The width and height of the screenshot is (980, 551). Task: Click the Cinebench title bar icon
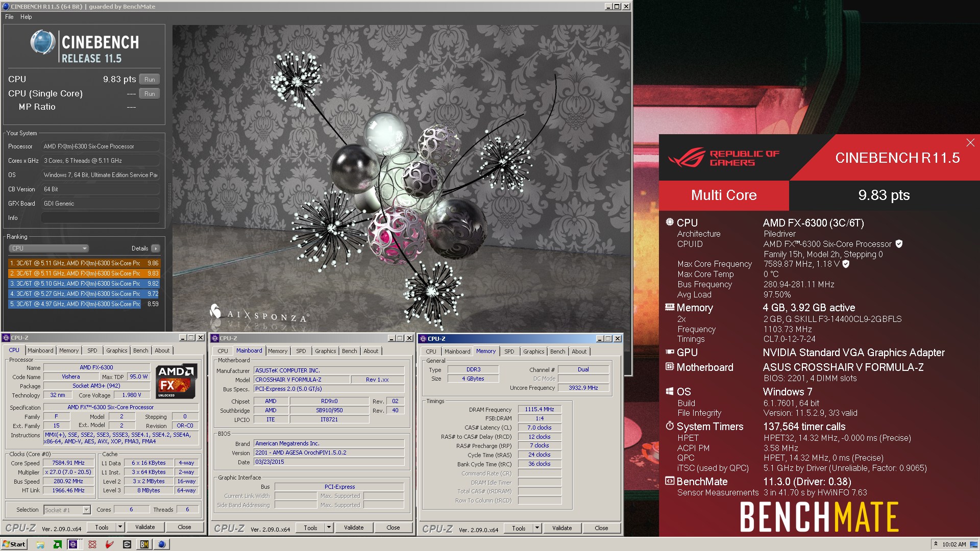pyautogui.click(x=6, y=6)
